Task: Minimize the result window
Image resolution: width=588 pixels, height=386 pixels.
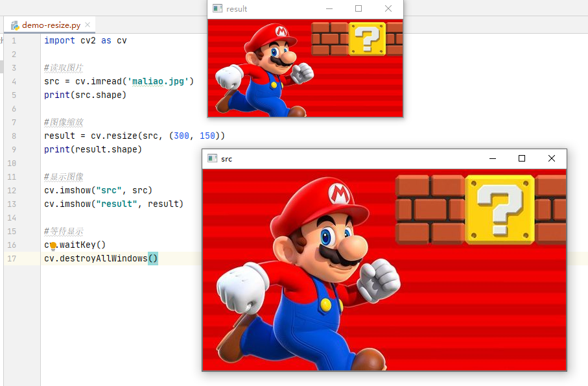Action: [x=329, y=8]
